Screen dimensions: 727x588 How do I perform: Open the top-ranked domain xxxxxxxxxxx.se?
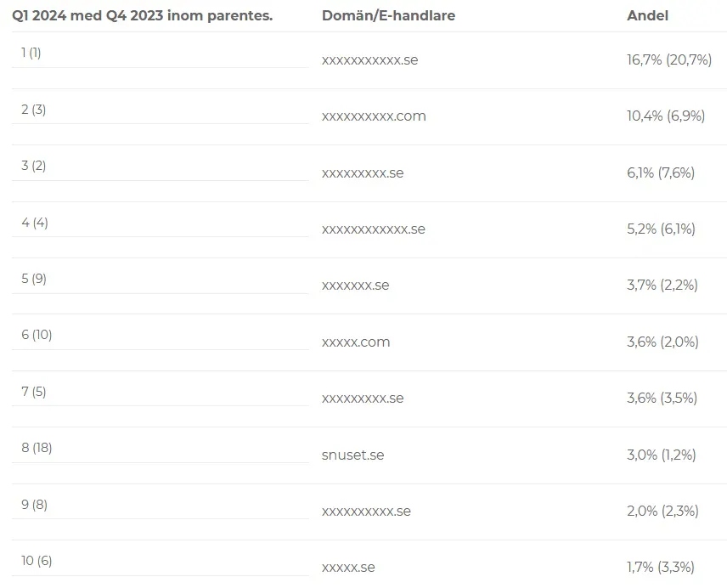click(x=369, y=60)
